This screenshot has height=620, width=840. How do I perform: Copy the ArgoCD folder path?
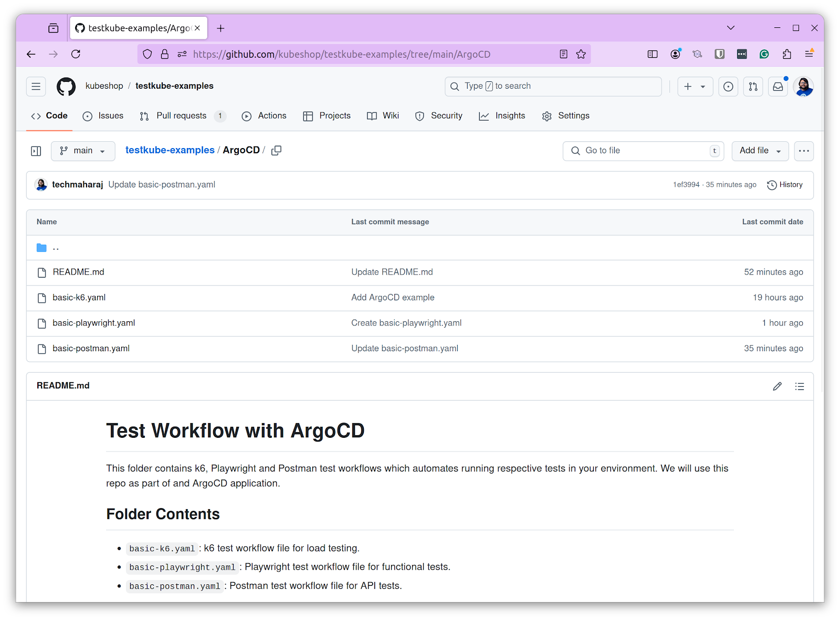point(277,151)
